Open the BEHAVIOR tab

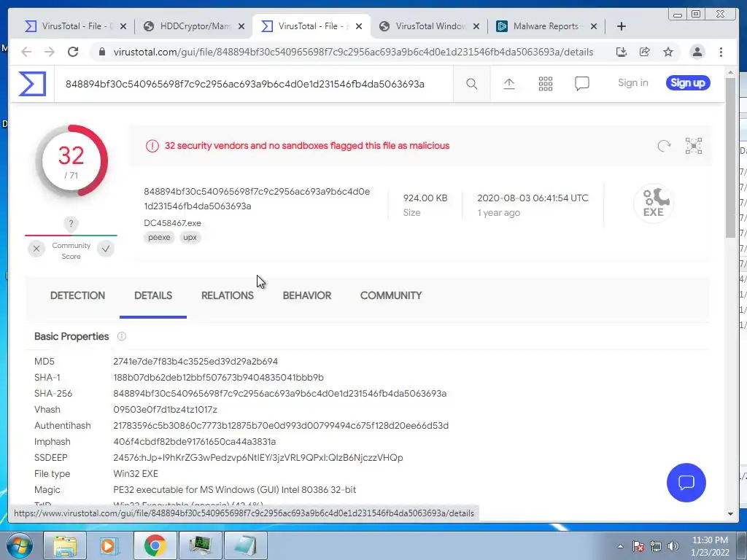click(x=307, y=295)
